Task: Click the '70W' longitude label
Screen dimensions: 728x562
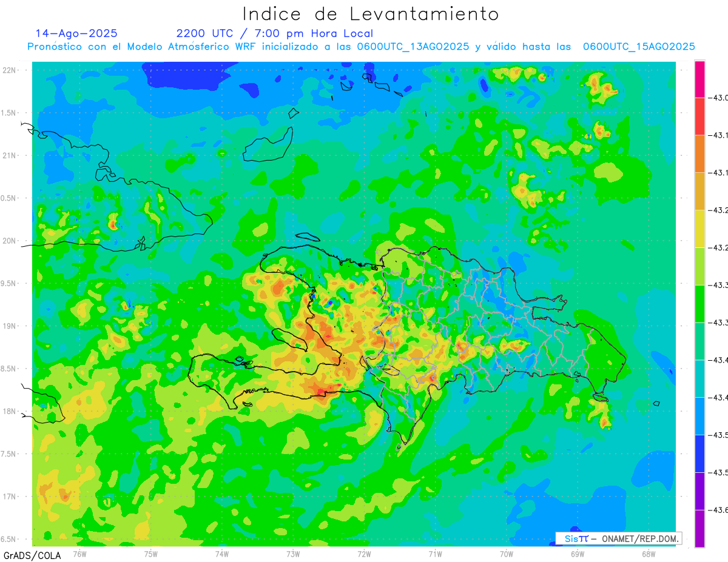Action: [x=506, y=554]
